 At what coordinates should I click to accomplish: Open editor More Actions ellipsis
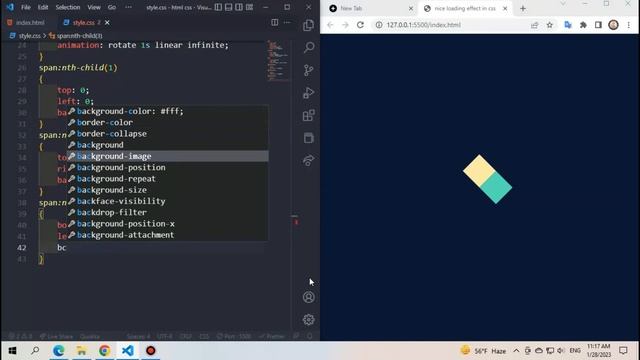[x=287, y=22]
